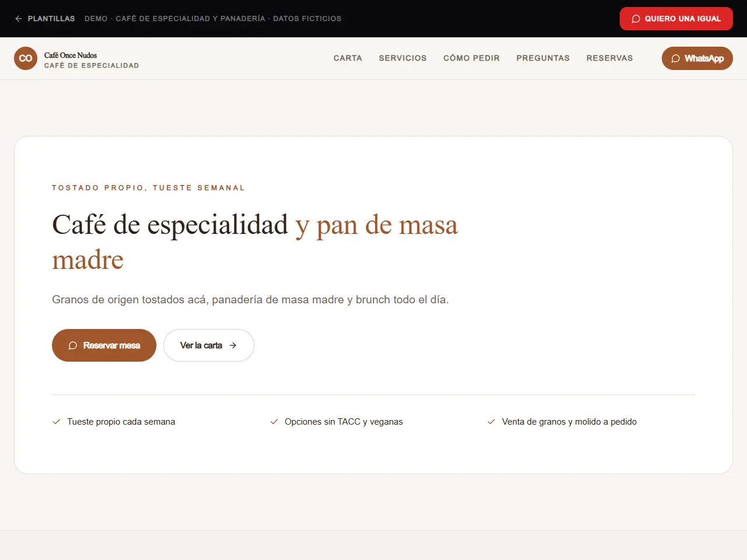Click the Café de especialidad subtitle under the logo
This screenshot has width=747, height=560.
pyautogui.click(x=92, y=65)
